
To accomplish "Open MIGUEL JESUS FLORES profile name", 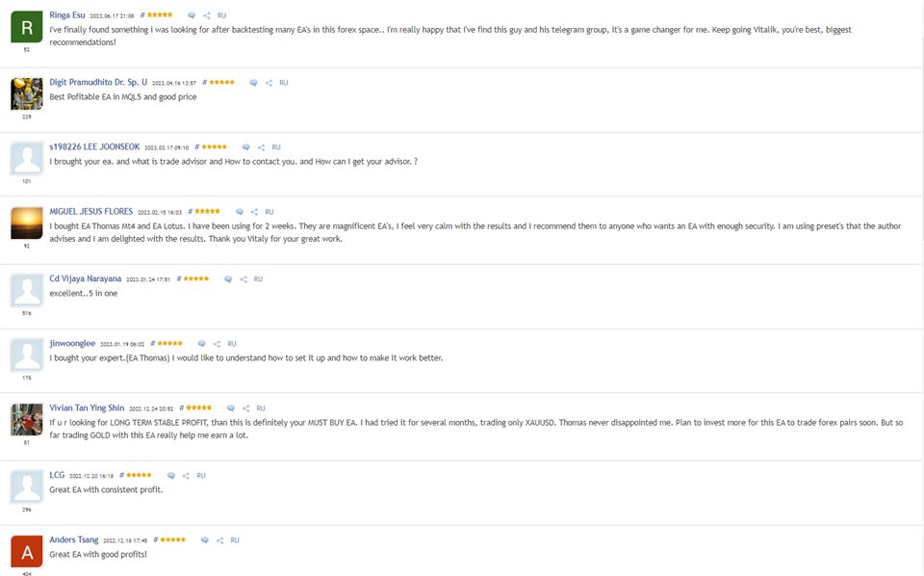I will [x=91, y=211].
